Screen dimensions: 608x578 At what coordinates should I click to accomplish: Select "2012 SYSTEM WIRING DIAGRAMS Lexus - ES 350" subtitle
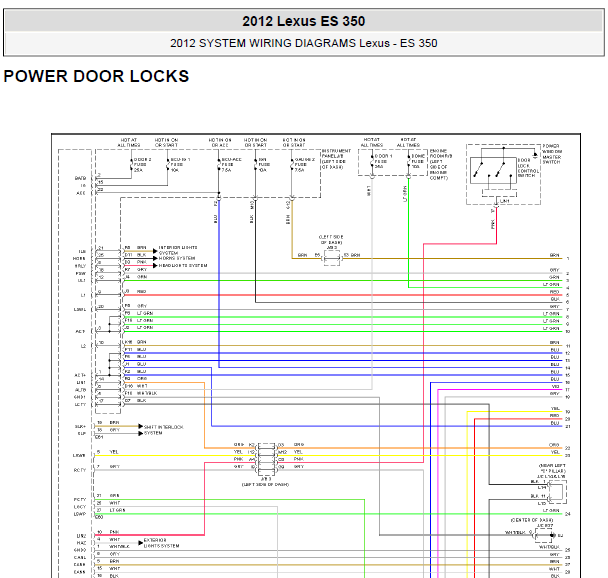click(304, 43)
